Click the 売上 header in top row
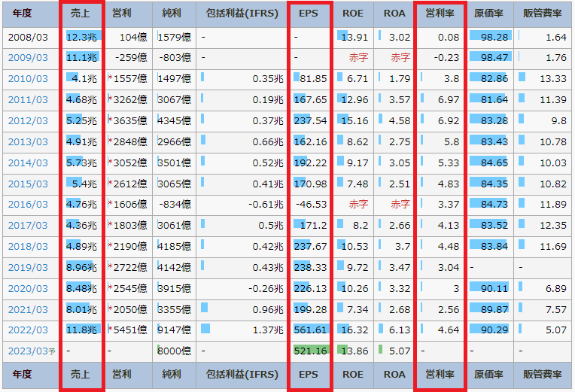This screenshot has width=575, height=392. point(81,14)
